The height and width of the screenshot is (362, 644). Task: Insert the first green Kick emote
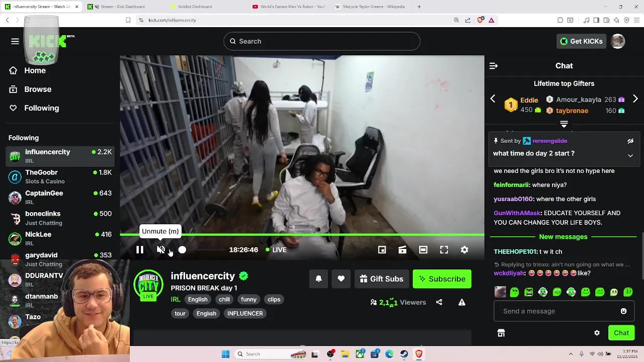click(x=514, y=292)
